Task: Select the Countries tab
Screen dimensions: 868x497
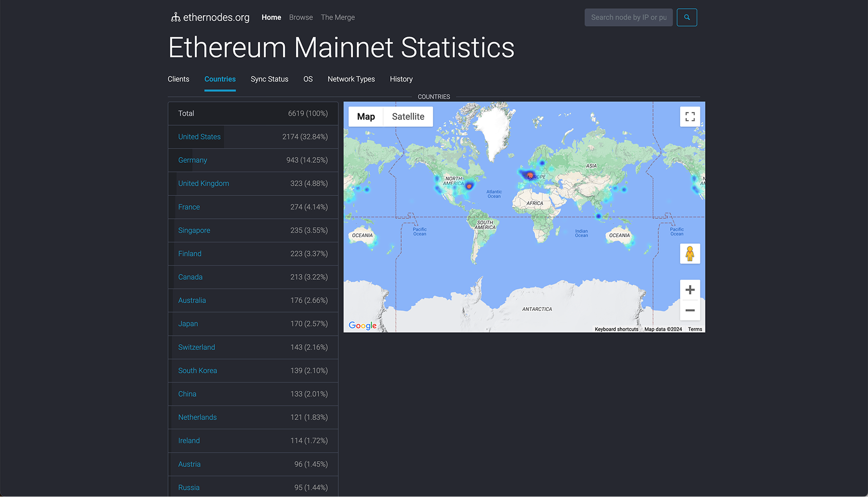Action: [220, 79]
